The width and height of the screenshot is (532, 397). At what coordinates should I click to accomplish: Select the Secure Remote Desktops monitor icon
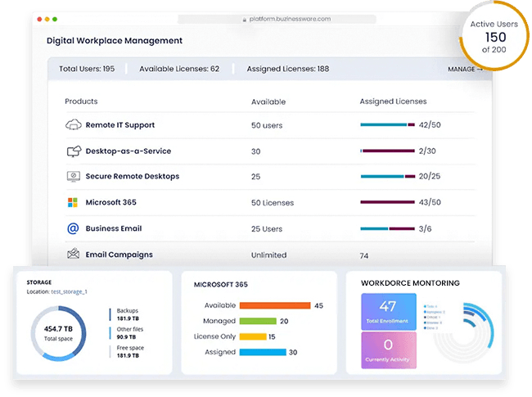(73, 177)
